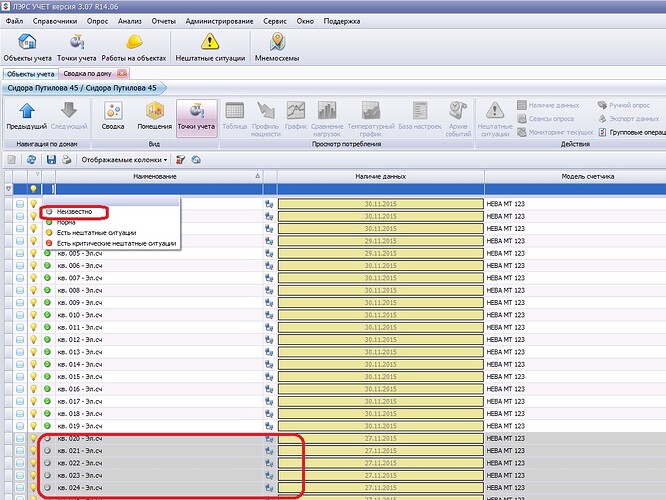Viewport: 666px width, 500px height.
Task: Open the Поддержка menu
Action: pos(342,21)
